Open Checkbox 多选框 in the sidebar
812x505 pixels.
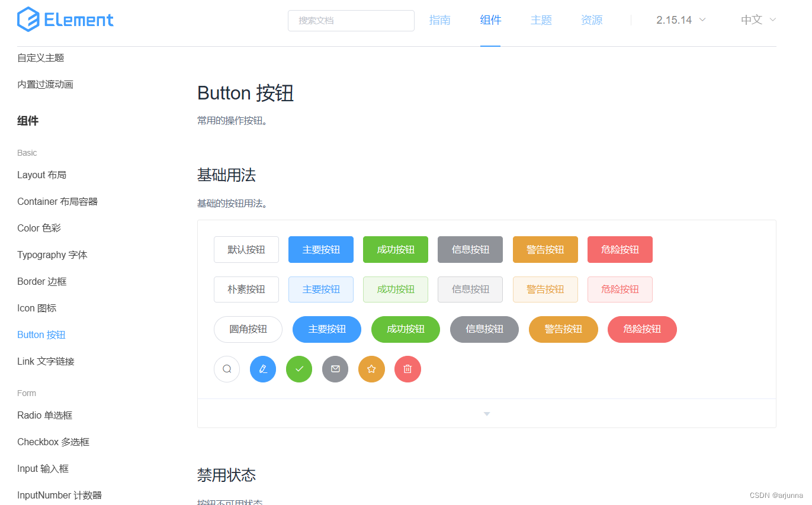(x=53, y=442)
